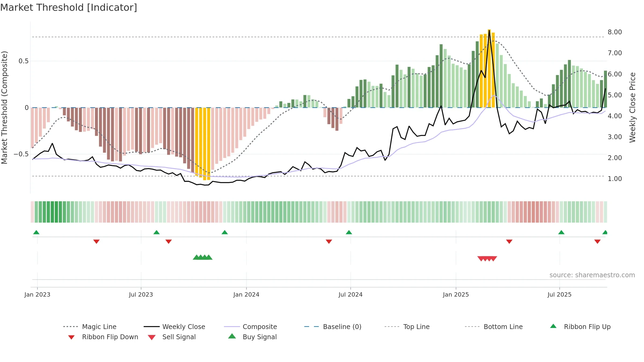Click the green triangle icon in Ribbon Flip Up legend

[553, 326]
